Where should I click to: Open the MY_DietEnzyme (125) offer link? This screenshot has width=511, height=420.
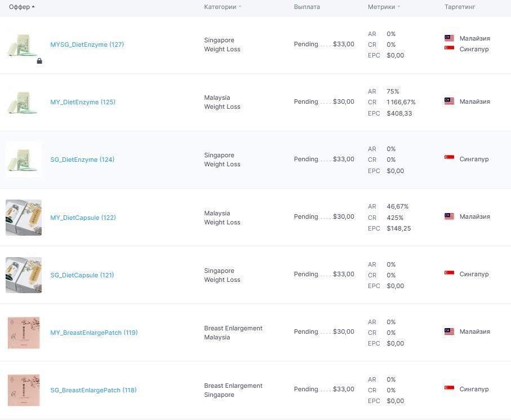(83, 102)
